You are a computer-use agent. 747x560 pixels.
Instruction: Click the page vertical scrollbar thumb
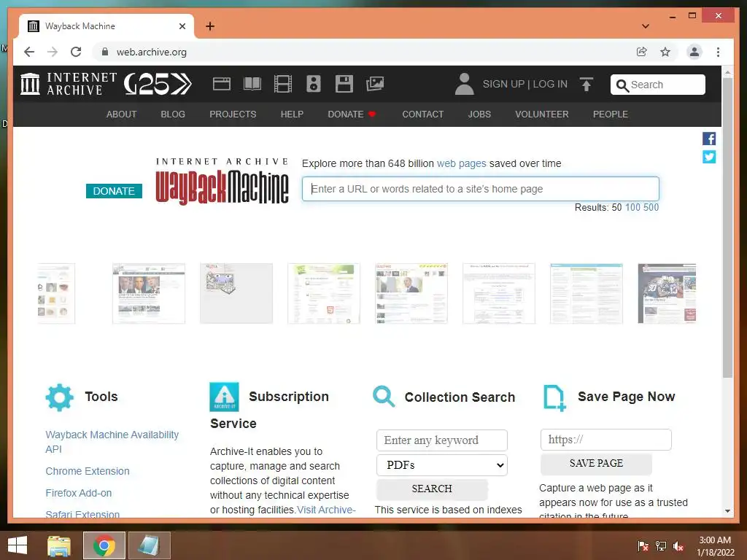(x=727, y=227)
